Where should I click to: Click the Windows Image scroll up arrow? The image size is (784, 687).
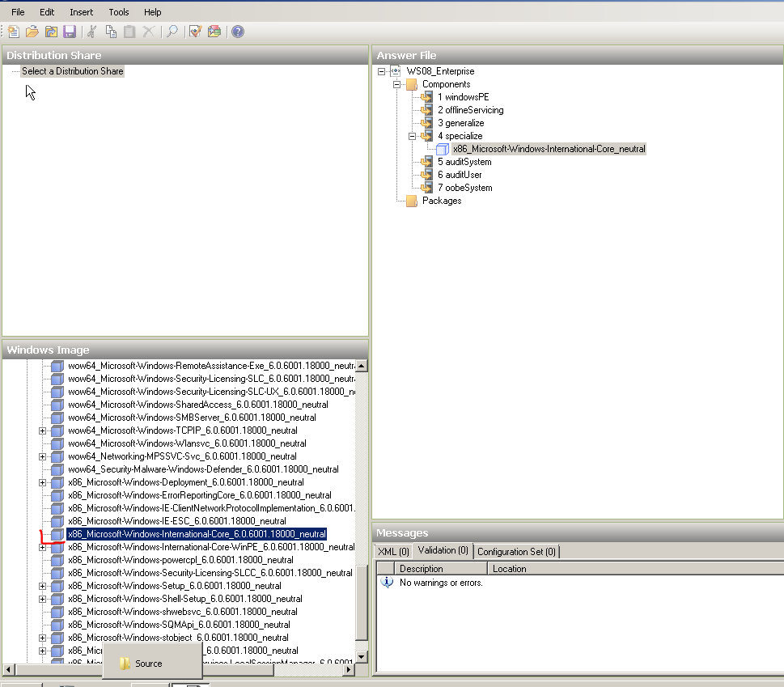(362, 366)
